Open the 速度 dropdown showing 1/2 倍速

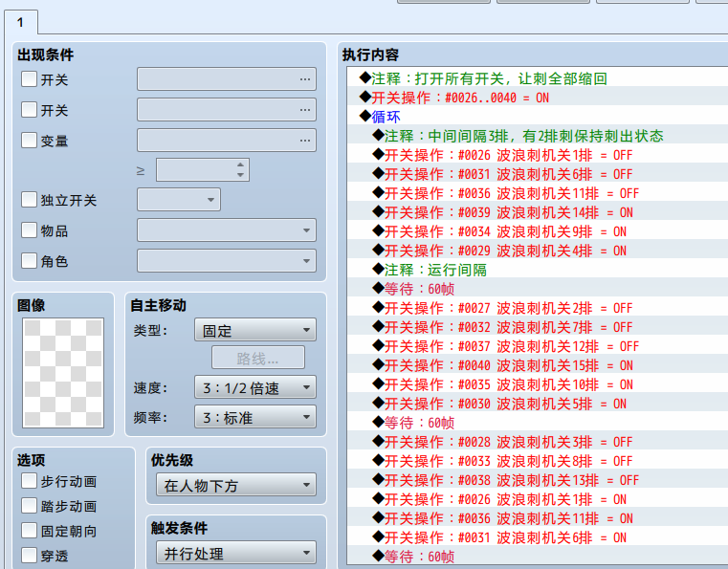click(x=255, y=387)
